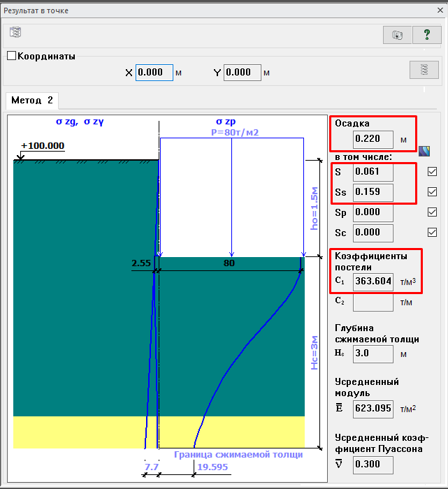Screen dimensions: 448x489
Task: Click the spring button next to coordinates
Action: pyautogui.click(x=423, y=69)
